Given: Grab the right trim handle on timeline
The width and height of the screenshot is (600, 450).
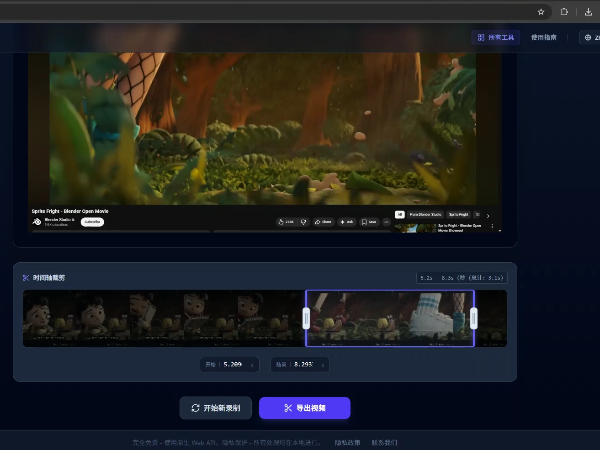Looking at the screenshot, I should (x=474, y=318).
